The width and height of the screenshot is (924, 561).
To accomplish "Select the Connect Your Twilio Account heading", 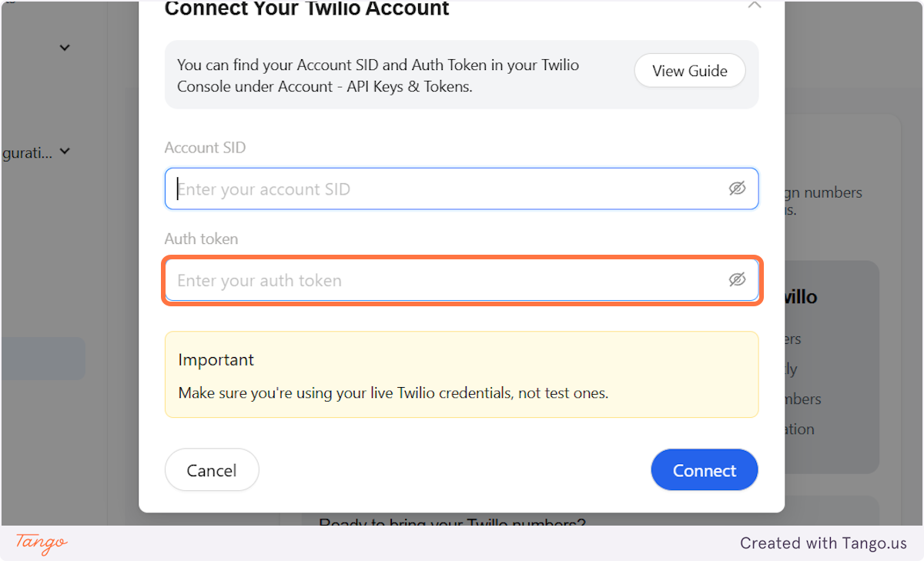I will click(x=307, y=9).
